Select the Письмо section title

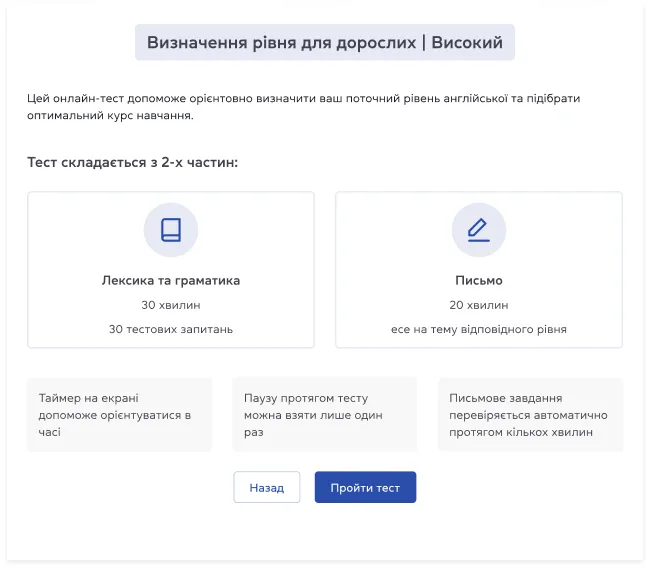click(x=478, y=281)
